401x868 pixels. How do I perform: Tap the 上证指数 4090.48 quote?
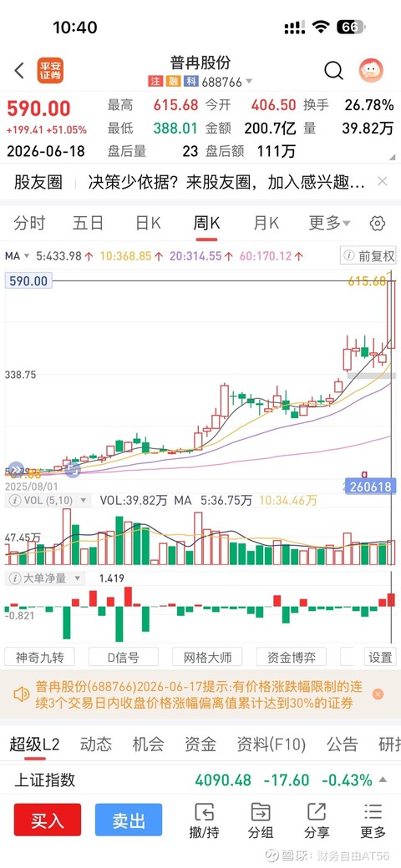click(223, 780)
